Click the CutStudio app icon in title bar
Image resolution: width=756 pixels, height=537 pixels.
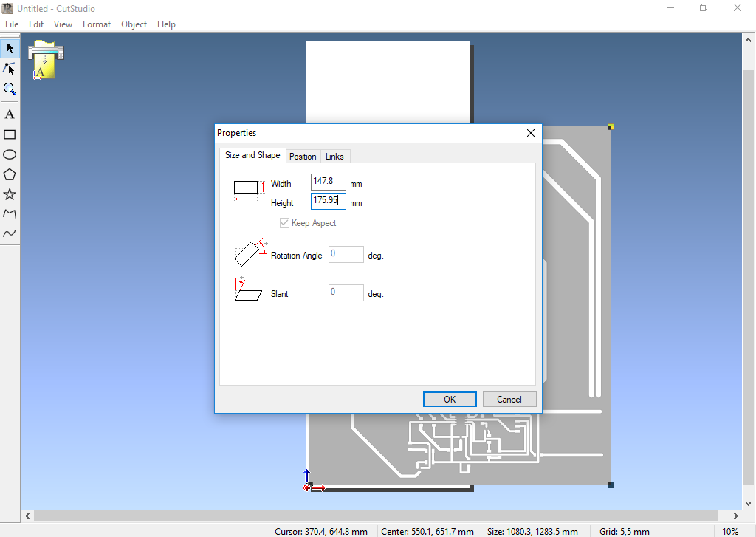[x=7, y=8]
